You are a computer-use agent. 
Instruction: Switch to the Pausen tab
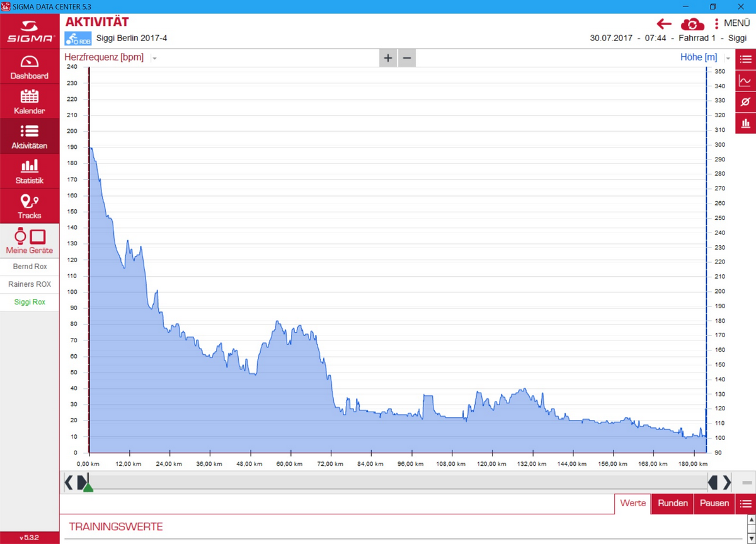click(x=714, y=503)
